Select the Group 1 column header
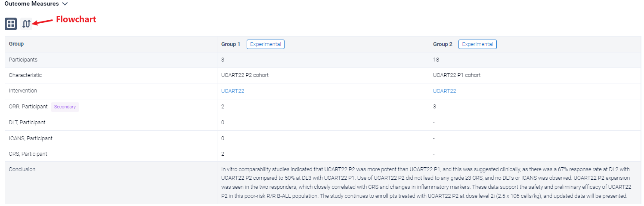 tap(231, 44)
